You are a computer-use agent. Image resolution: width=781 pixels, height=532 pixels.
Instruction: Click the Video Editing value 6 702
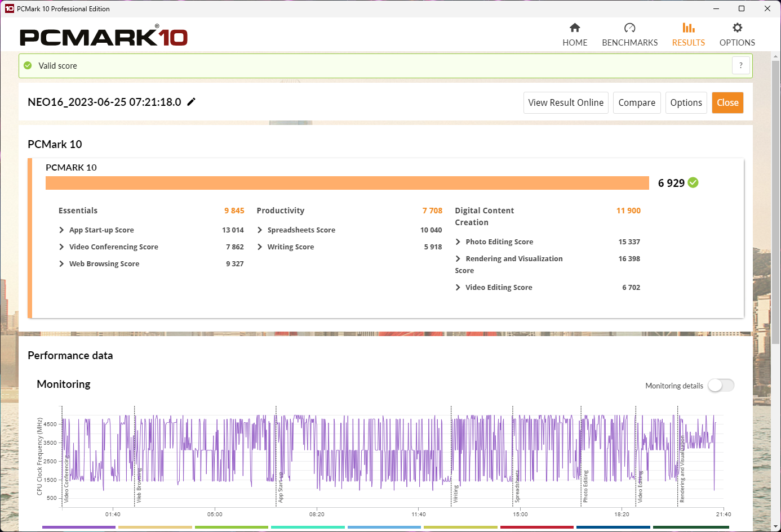pos(631,287)
